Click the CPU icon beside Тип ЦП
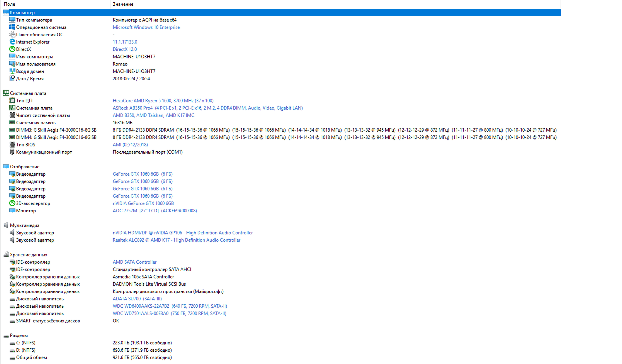The height and width of the screenshot is (364, 622). (12, 100)
